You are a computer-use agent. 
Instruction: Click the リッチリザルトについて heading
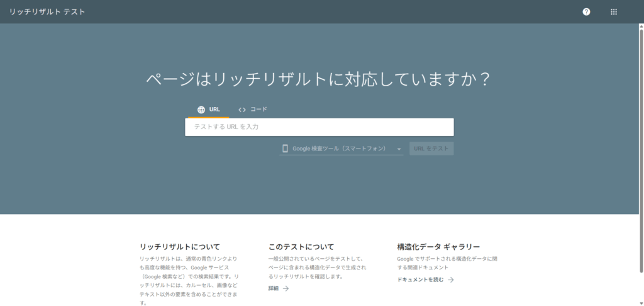pyautogui.click(x=180, y=247)
